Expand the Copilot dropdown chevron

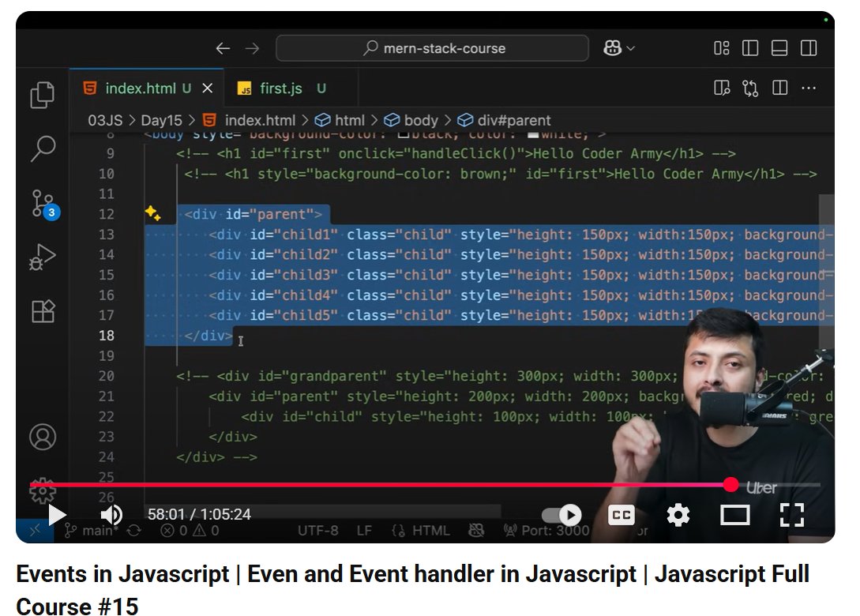pos(631,48)
